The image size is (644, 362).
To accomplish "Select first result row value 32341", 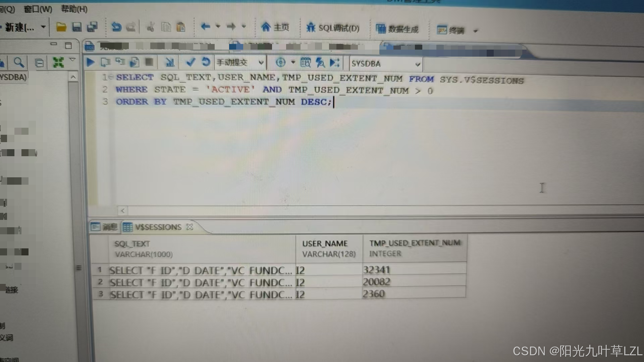I will point(377,270).
